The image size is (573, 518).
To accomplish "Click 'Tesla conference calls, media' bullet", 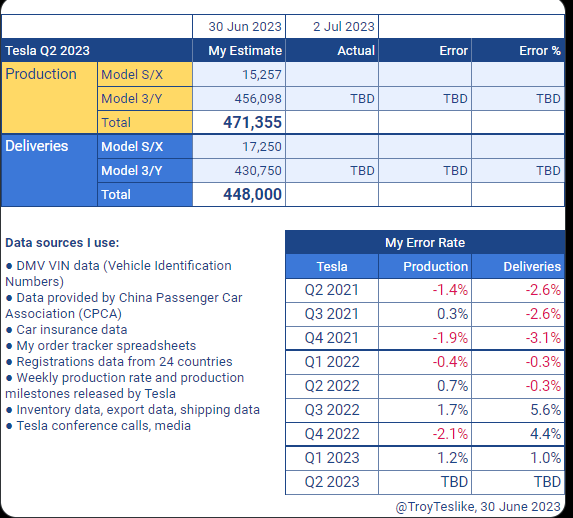I will [x=98, y=426].
